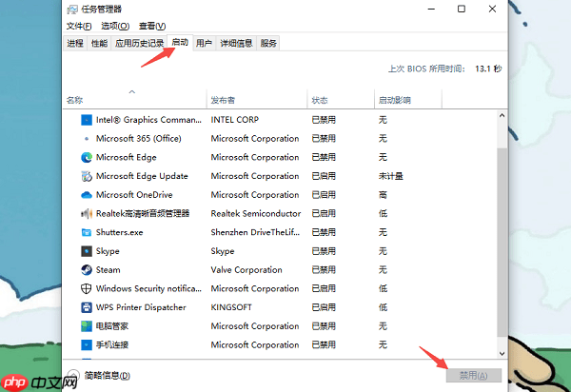
Task: Sort by the 名称 column header
Action: pos(135,99)
